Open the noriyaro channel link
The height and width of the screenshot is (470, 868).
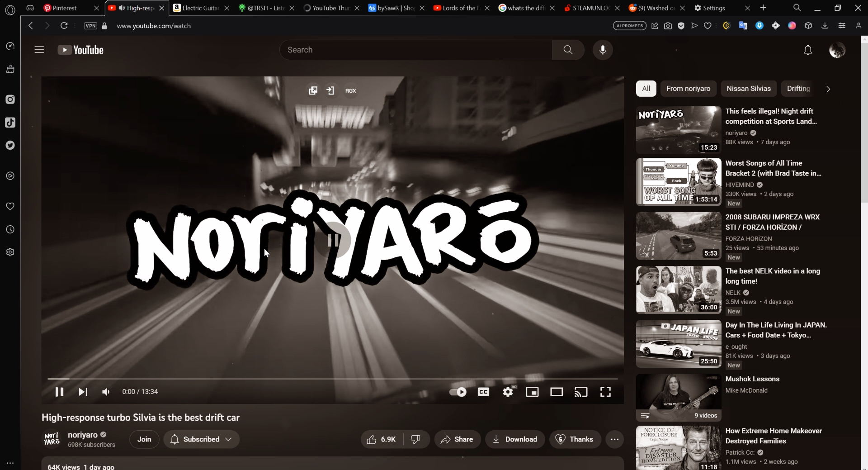coord(83,435)
